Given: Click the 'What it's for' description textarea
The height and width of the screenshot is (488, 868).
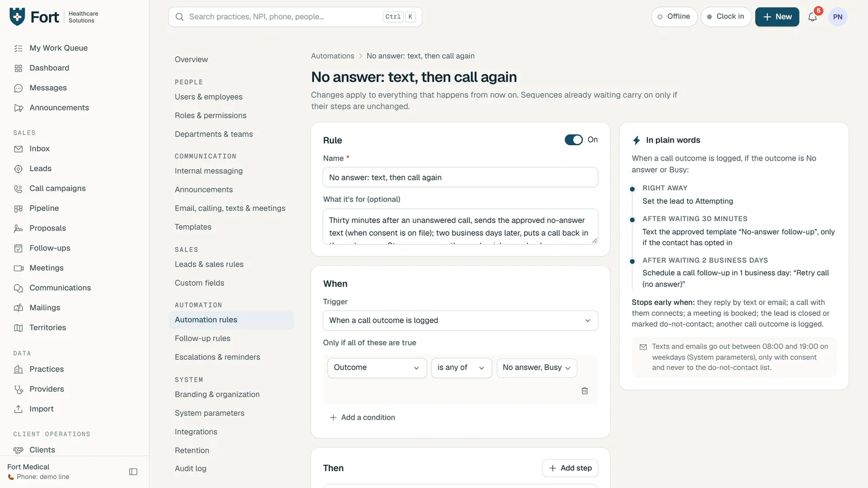Looking at the screenshot, I should click(460, 227).
